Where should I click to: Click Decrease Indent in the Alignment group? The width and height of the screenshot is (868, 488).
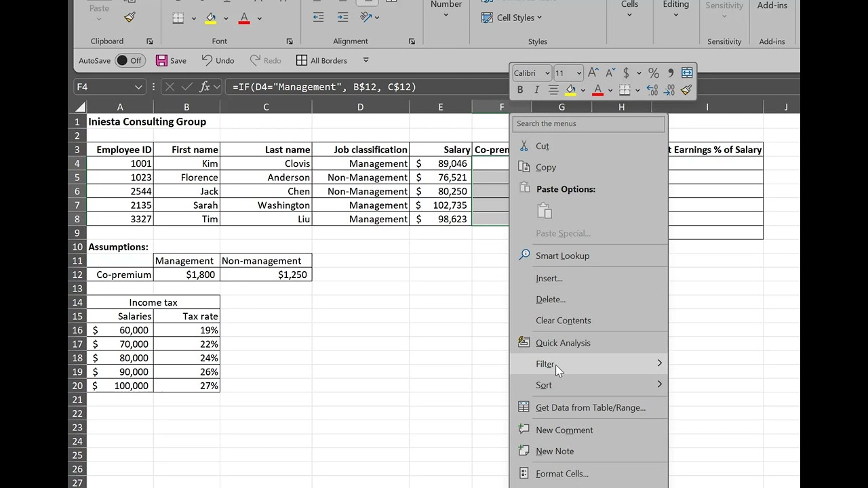318,18
